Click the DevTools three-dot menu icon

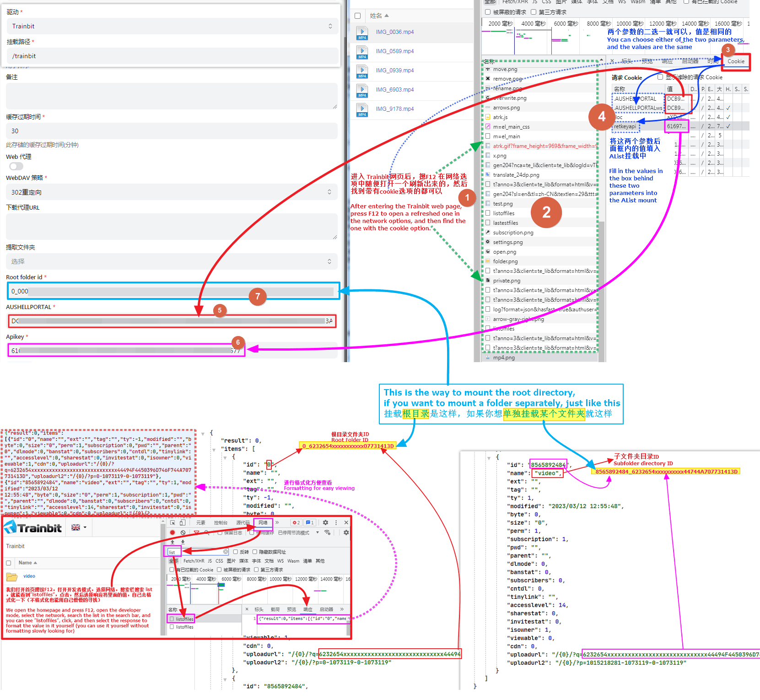tap(336, 522)
